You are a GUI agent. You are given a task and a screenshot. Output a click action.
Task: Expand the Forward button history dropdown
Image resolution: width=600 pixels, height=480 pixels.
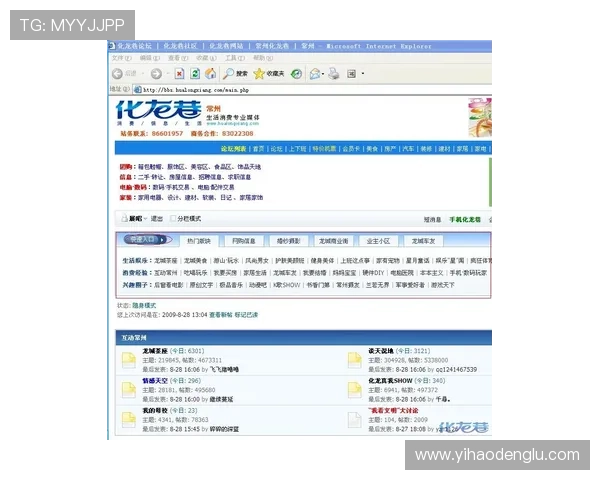point(168,73)
